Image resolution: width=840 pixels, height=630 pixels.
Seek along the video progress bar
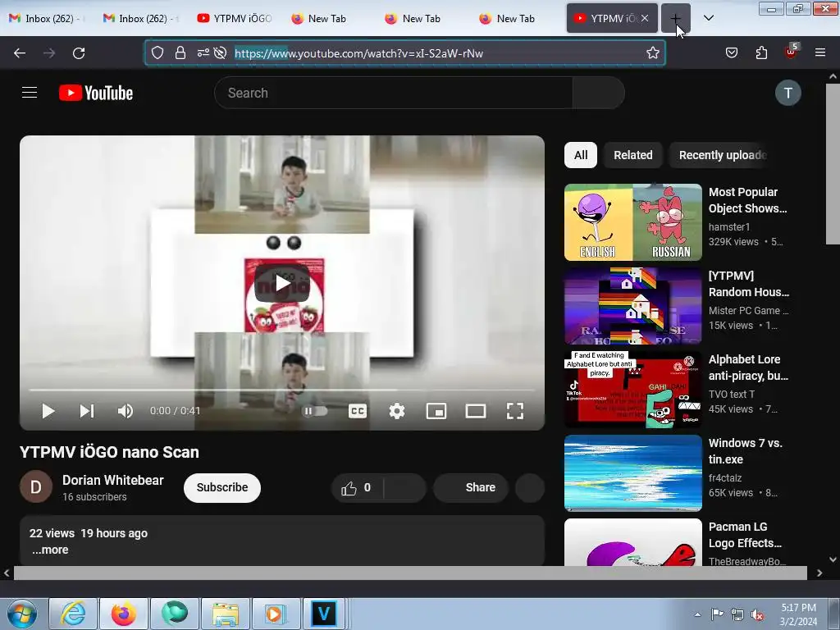(282, 390)
